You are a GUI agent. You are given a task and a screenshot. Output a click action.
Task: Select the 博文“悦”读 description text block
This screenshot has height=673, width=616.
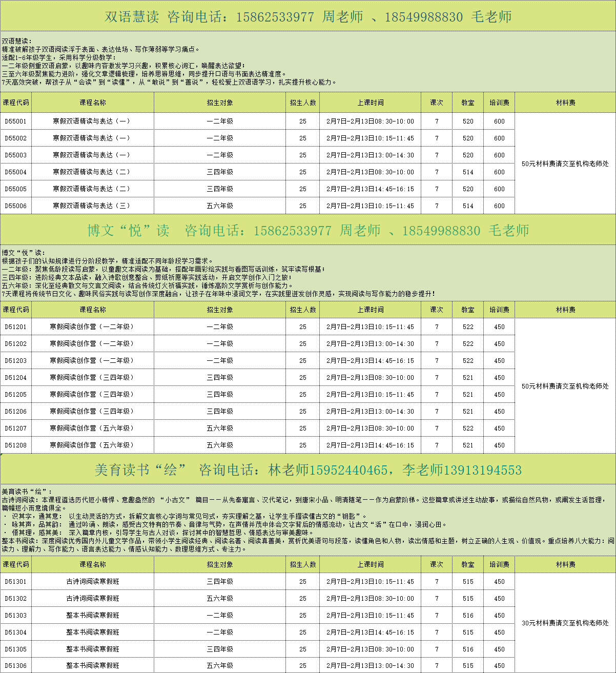coord(308,273)
